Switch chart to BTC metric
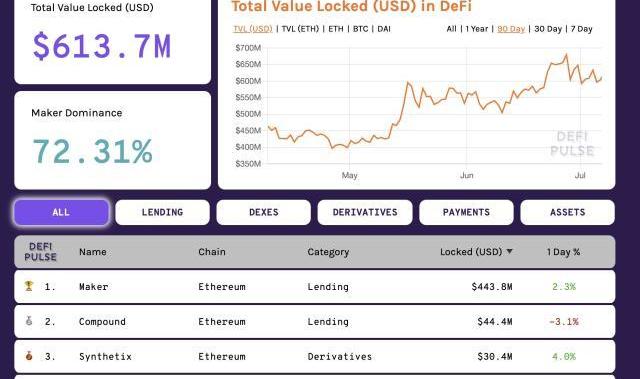Viewport: 640px width, 379px height. click(360, 29)
